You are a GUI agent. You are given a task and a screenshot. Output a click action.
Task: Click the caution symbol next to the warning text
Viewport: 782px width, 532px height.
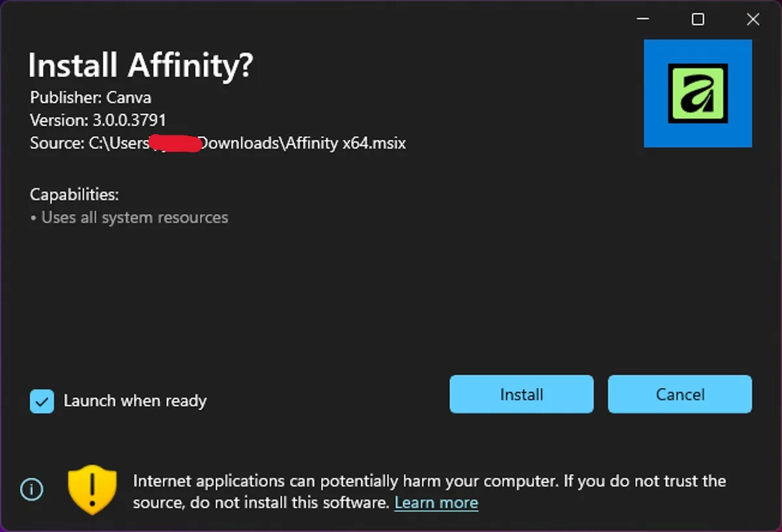point(91,490)
